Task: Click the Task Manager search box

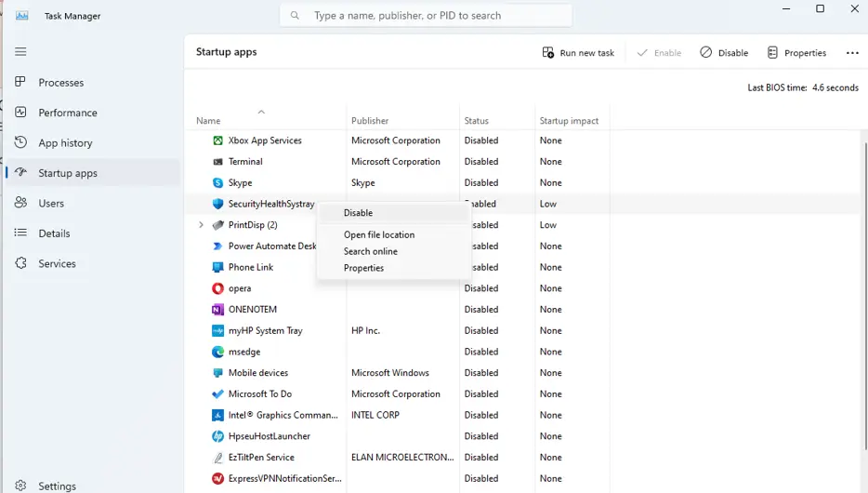Action: click(x=426, y=16)
